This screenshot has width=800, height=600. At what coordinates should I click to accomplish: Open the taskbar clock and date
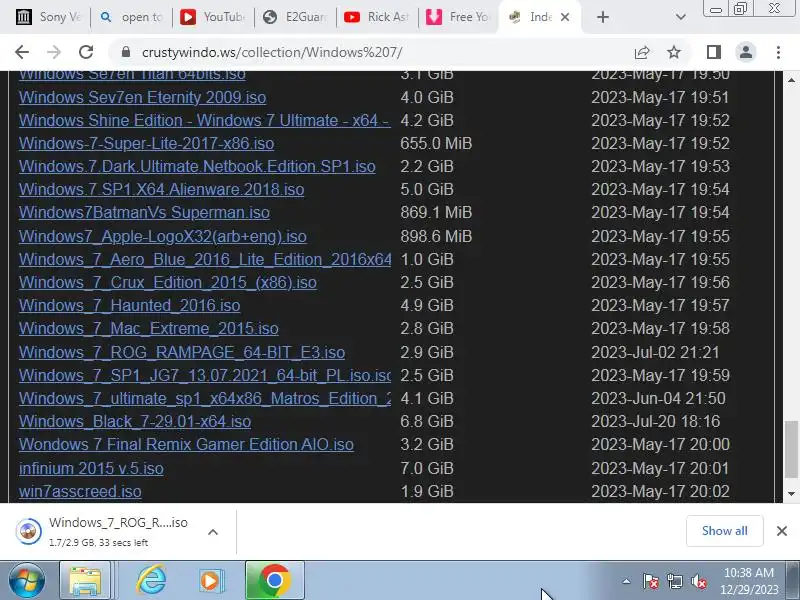pos(749,581)
